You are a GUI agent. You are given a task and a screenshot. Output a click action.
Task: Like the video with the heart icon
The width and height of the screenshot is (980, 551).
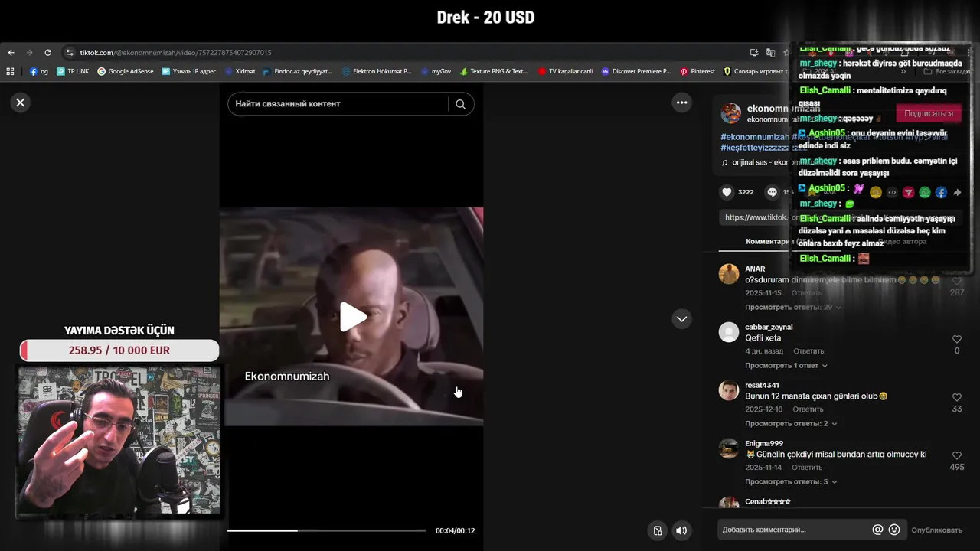click(727, 192)
